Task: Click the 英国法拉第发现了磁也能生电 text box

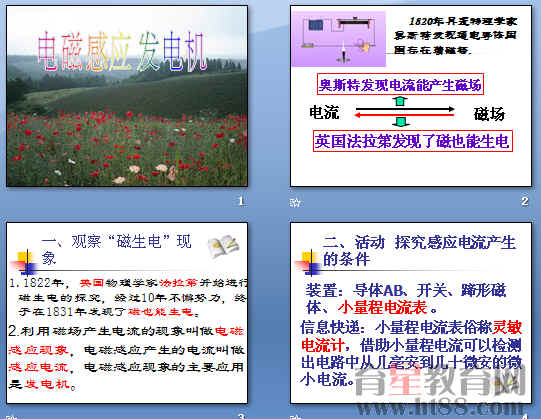Action: 412,141
